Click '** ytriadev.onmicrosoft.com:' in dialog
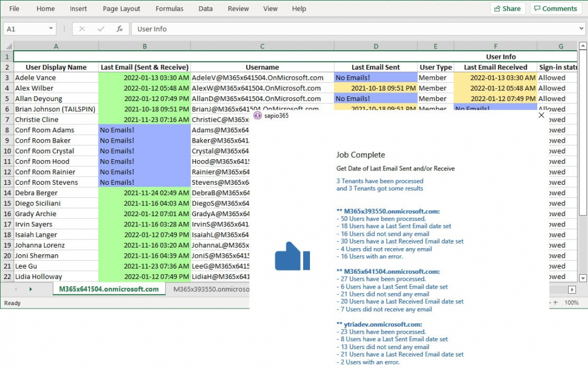588x369 pixels. pos(379,325)
